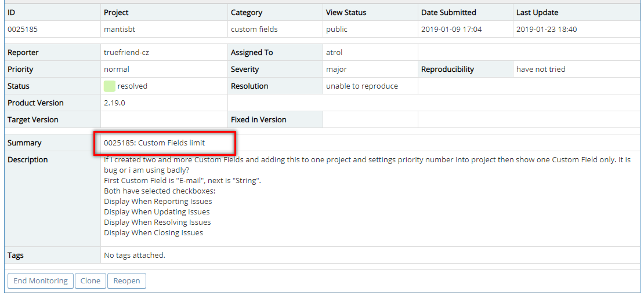Click the green resolved status color box

click(x=109, y=86)
